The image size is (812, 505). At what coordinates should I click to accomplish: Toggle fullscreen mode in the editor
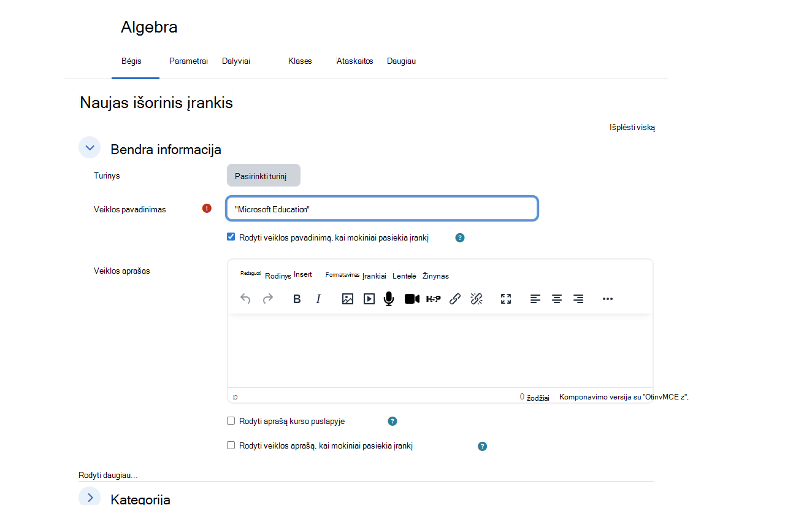[506, 299]
